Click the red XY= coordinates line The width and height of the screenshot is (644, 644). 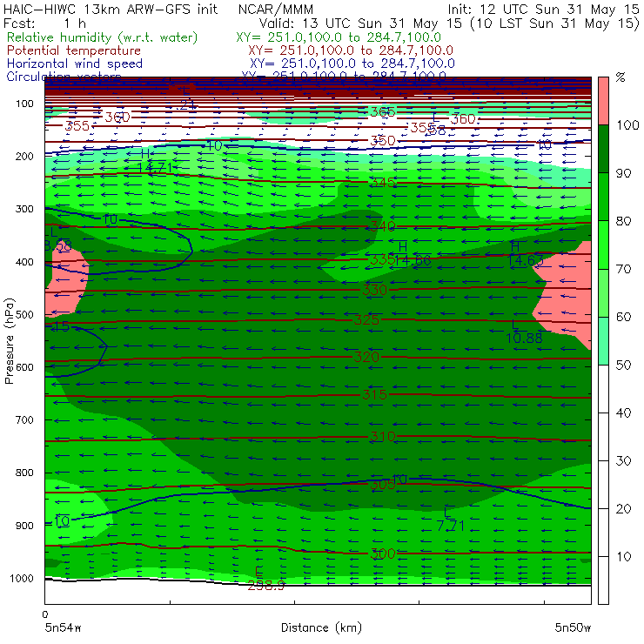tap(351, 50)
